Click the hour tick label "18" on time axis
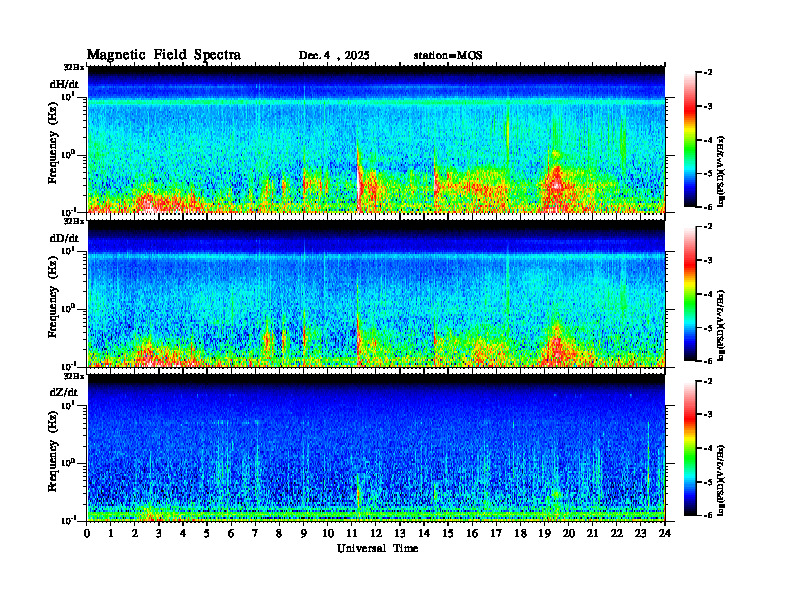The height and width of the screenshot is (612, 792). (520, 533)
